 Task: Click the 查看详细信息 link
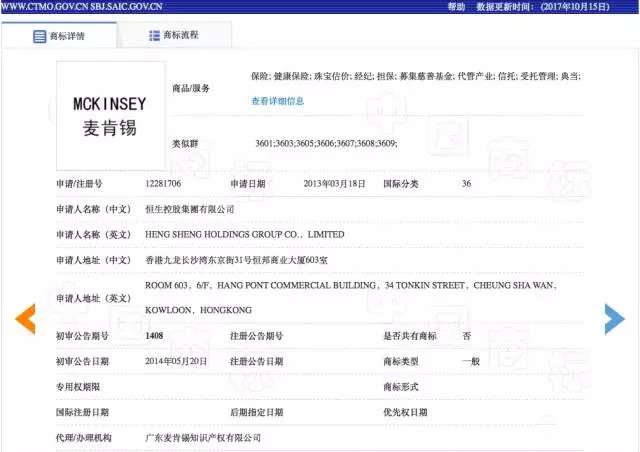(278, 101)
